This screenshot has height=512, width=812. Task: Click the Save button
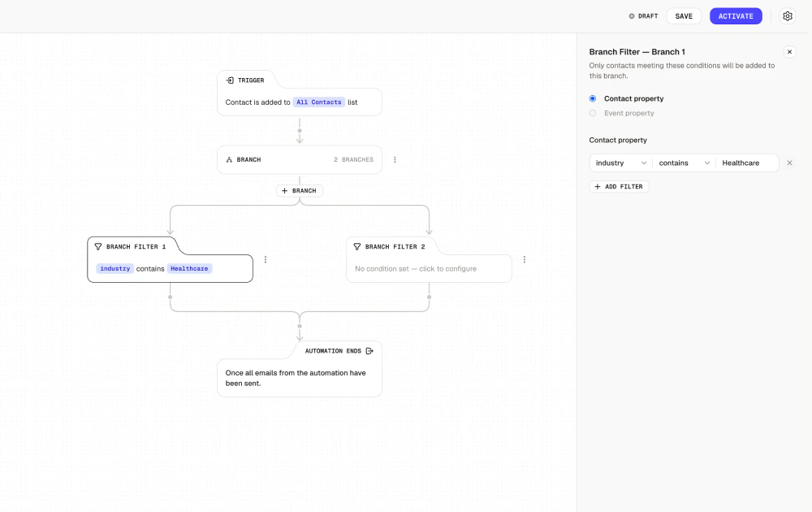coord(684,16)
